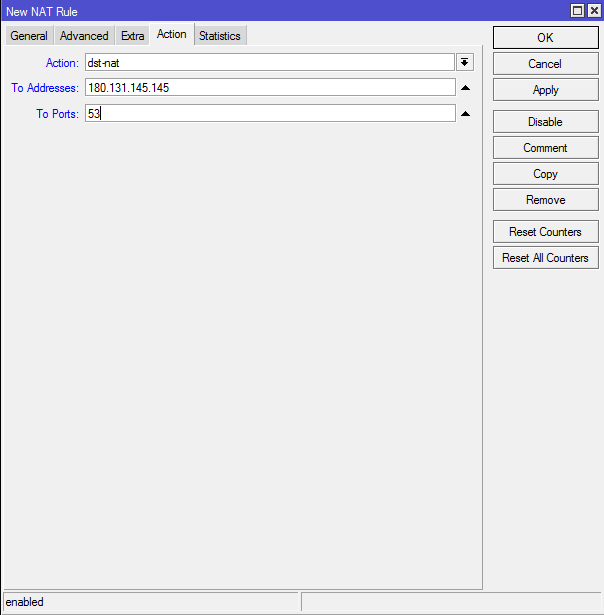Copy the NAT rule
Viewport: 604px width, 615px height.
point(545,174)
